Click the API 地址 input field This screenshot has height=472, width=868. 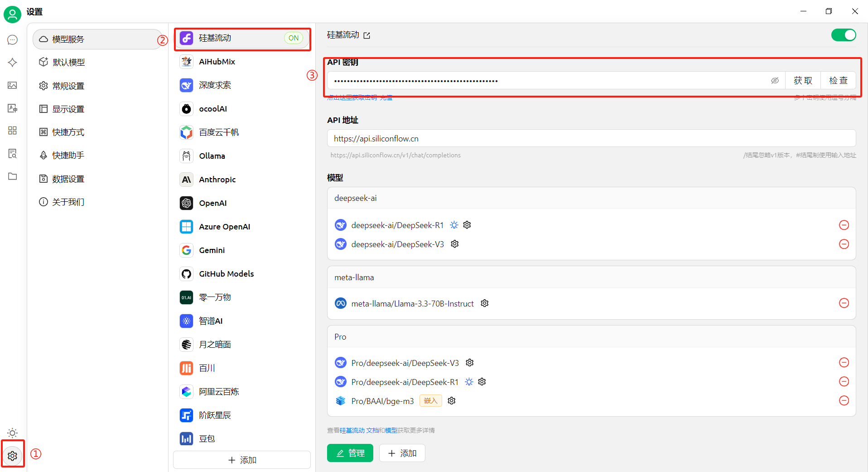click(x=591, y=138)
